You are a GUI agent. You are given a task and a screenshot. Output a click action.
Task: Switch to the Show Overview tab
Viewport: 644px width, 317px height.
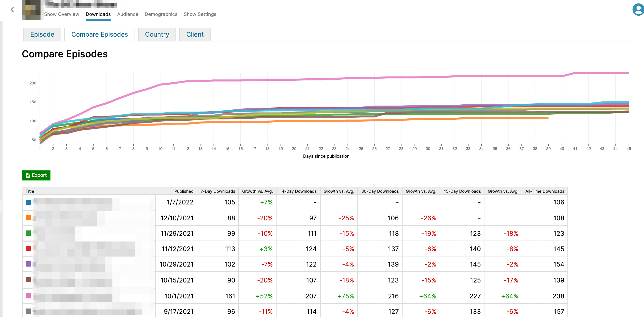62,14
